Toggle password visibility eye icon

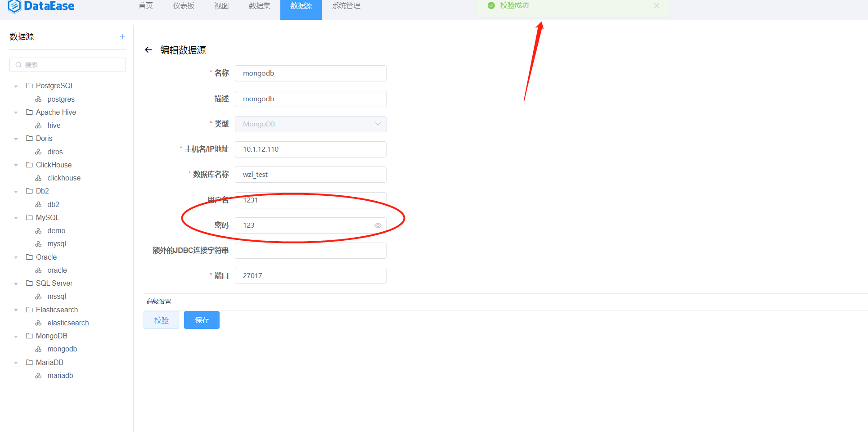[x=378, y=225]
